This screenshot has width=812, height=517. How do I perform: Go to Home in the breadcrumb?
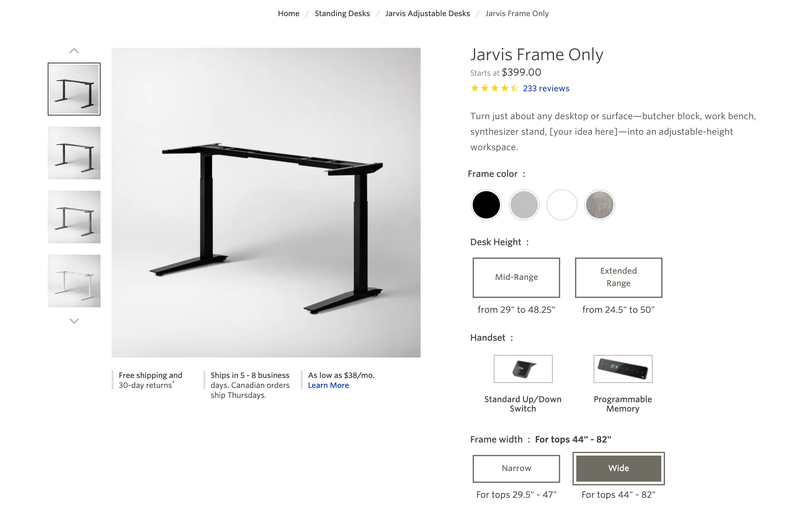tap(288, 13)
